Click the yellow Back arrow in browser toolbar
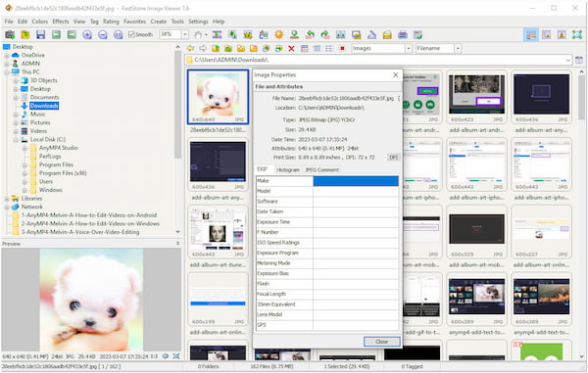Viewport: 588px width, 373px height. point(190,48)
